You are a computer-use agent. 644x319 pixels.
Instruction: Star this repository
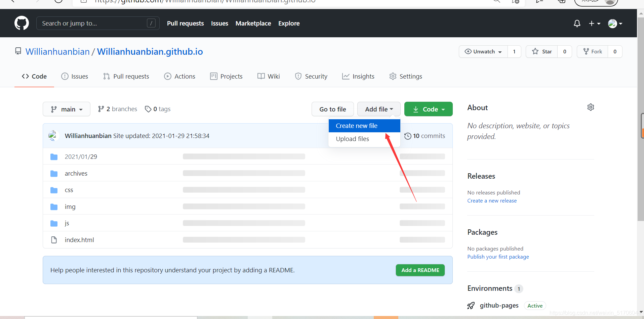542,52
